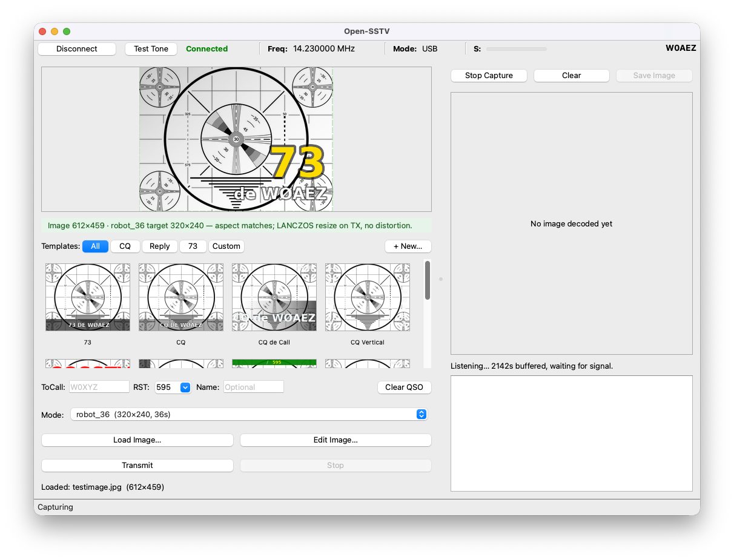Click the aspect matches info message
This screenshot has height=560, width=734.
236,226
